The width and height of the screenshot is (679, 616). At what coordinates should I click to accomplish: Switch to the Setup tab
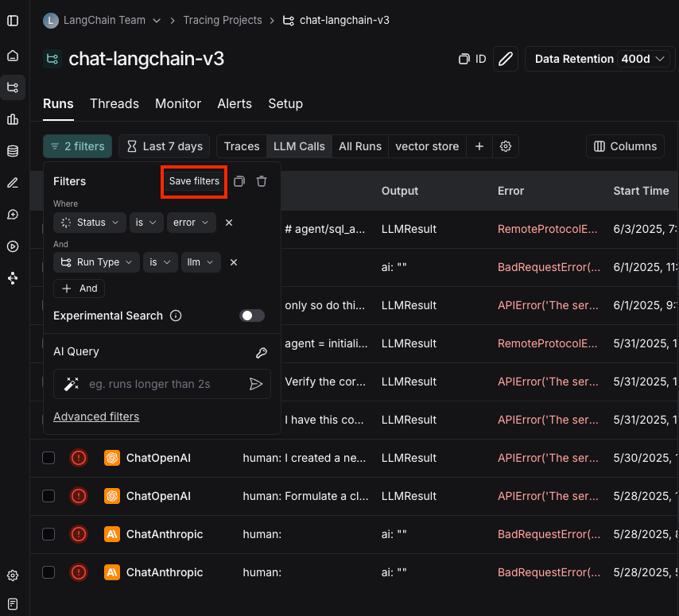point(285,104)
